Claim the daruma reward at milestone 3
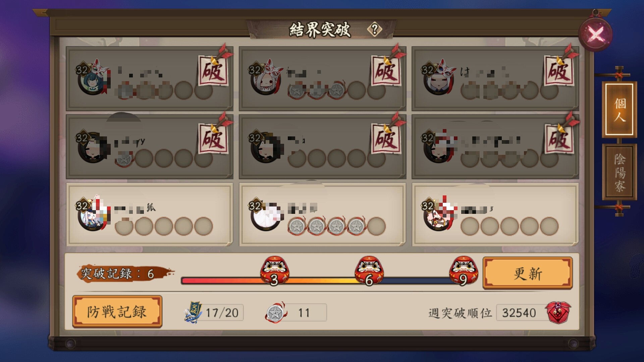The height and width of the screenshot is (362, 644). click(275, 270)
